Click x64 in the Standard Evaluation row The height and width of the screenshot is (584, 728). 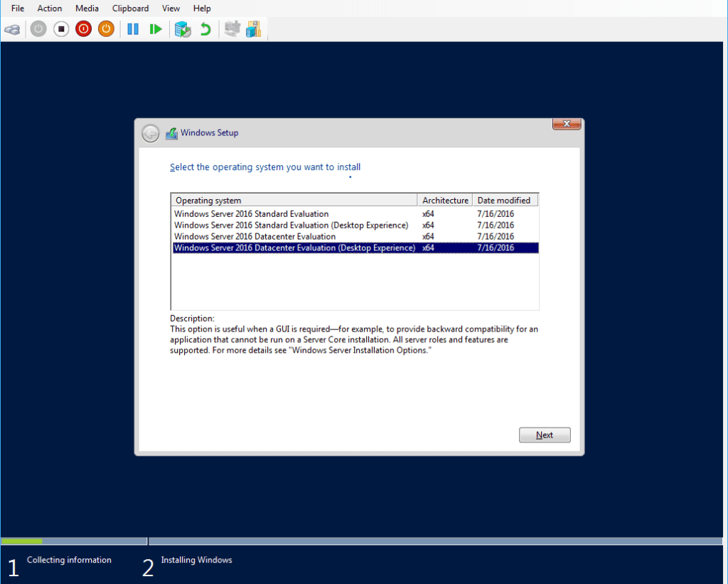coord(428,213)
